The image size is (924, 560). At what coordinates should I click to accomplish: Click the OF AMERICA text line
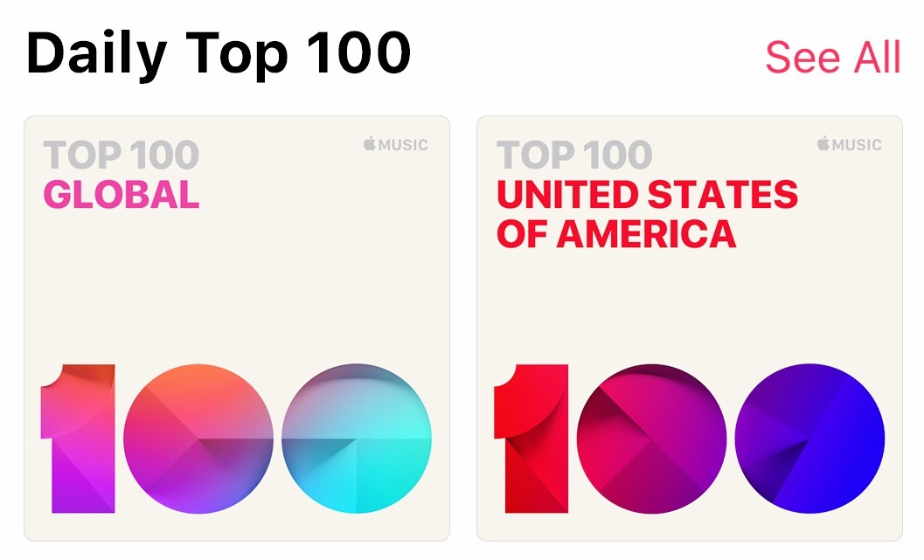pyautogui.click(x=616, y=234)
